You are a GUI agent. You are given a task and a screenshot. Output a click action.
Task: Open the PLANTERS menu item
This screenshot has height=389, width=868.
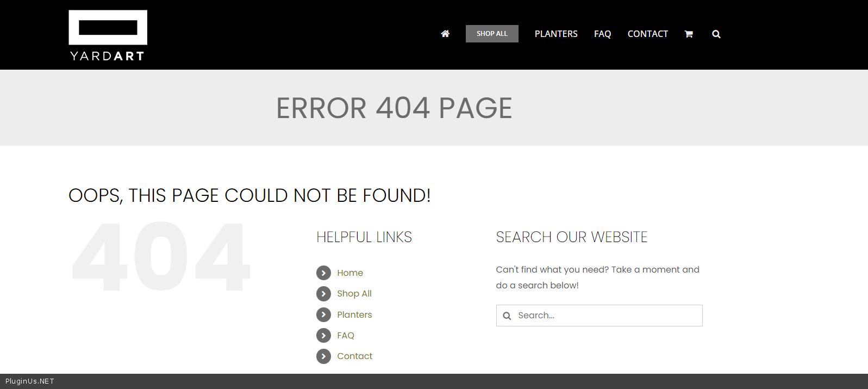(556, 34)
